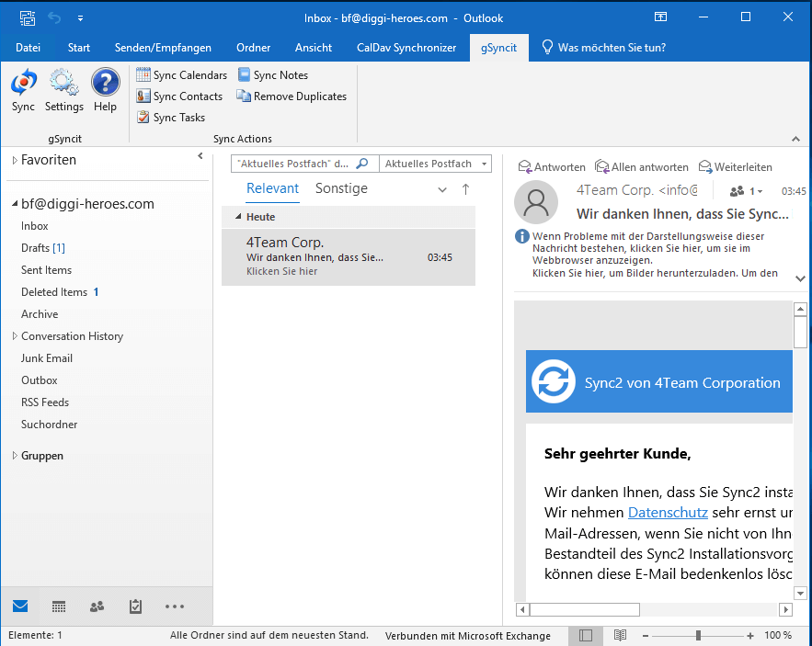Click the Sync2 logo in email banner

553,381
